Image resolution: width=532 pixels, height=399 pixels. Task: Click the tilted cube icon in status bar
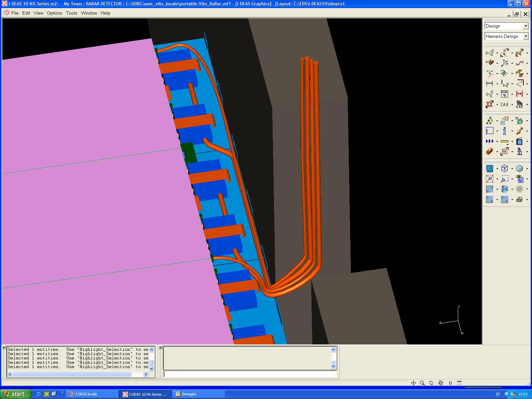pyautogui.click(x=441, y=383)
